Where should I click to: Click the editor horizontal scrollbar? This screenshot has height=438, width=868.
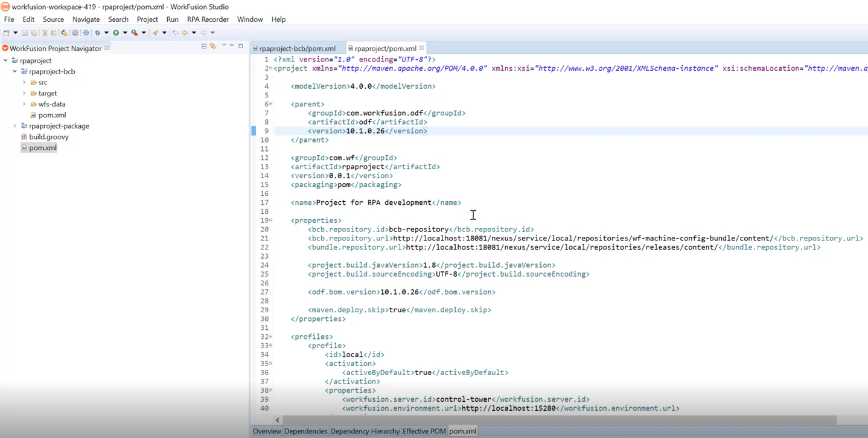pos(559,420)
